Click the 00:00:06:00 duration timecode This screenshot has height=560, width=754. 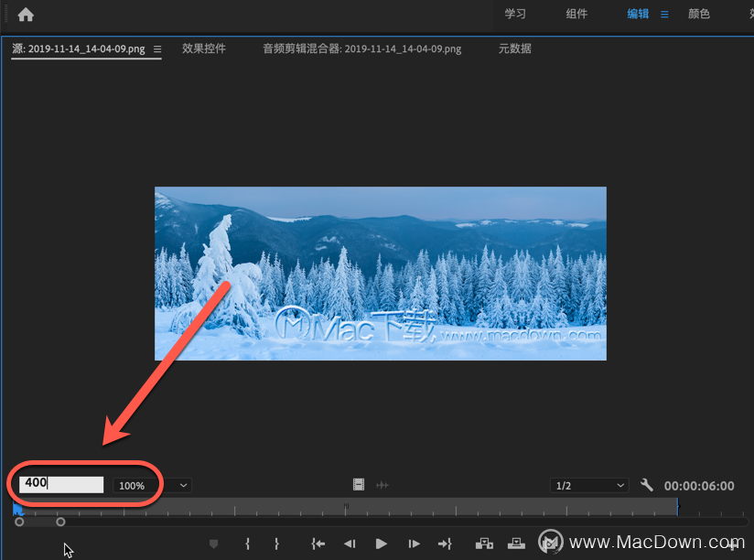tap(699, 486)
